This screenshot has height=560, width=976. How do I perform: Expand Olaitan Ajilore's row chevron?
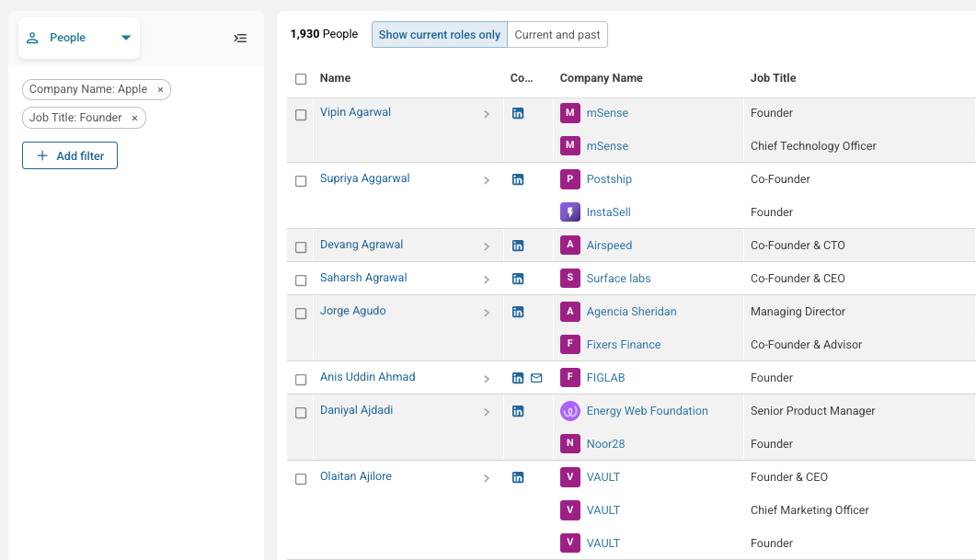coord(487,478)
